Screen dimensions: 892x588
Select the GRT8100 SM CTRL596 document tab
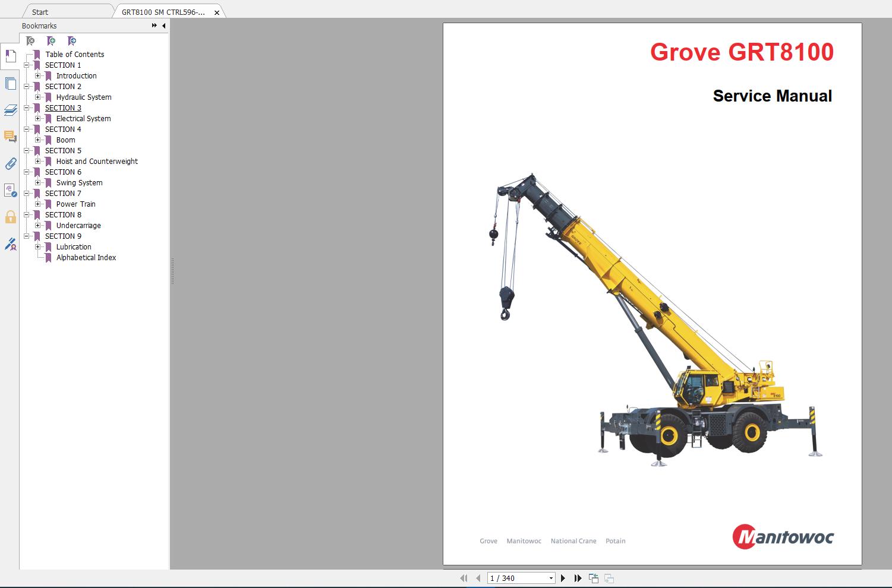(160, 11)
